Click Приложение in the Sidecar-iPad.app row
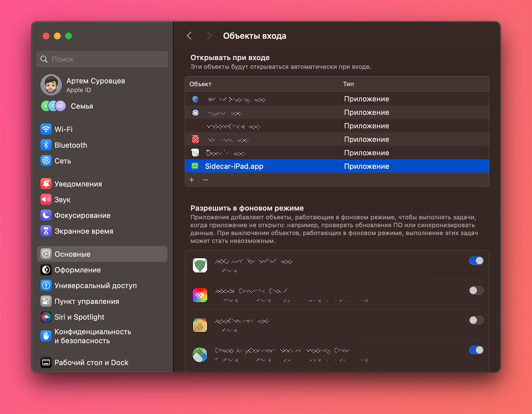The image size is (532, 414). [x=367, y=166]
